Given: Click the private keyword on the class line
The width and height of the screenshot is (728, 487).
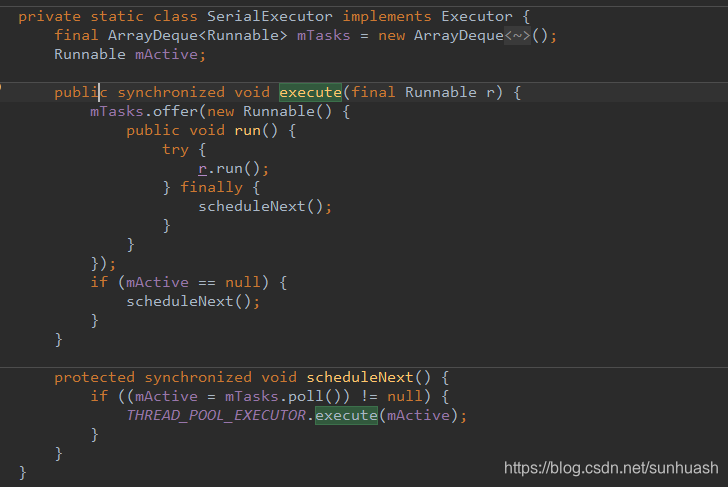Looking at the screenshot, I should coord(50,17).
